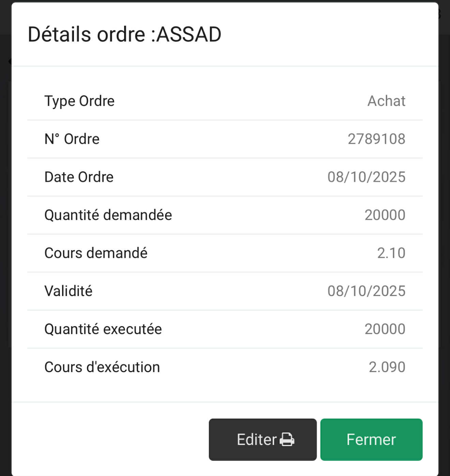Click the Quantité demandée label
Screen dimensions: 450x476
point(108,215)
